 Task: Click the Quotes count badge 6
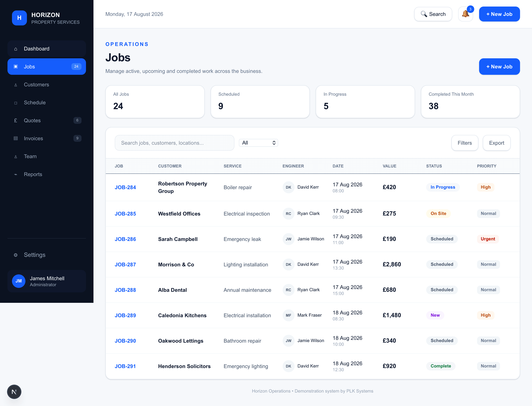point(77,120)
